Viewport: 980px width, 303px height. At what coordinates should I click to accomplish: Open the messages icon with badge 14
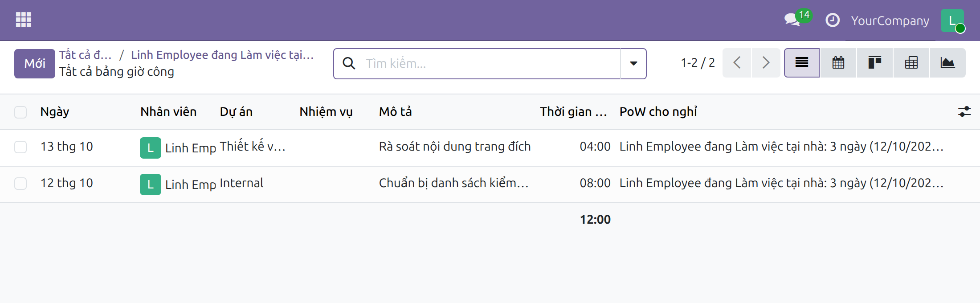pos(797,19)
